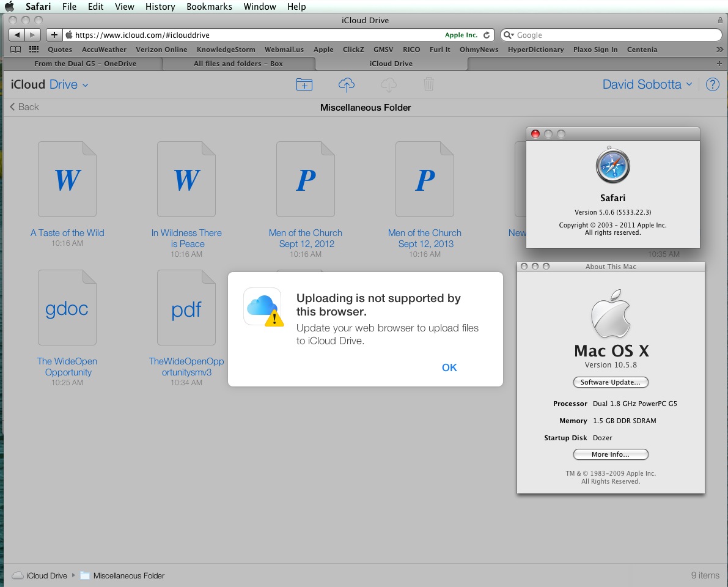Open the HyperDictionary bookmark
This screenshot has height=587, width=728.
536,50
